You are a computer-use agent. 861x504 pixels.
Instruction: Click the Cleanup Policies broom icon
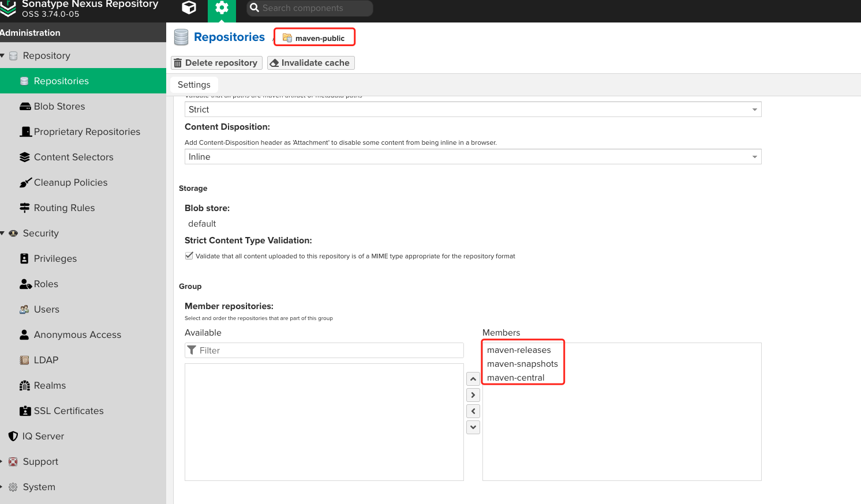pyautogui.click(x=25, y=183)
